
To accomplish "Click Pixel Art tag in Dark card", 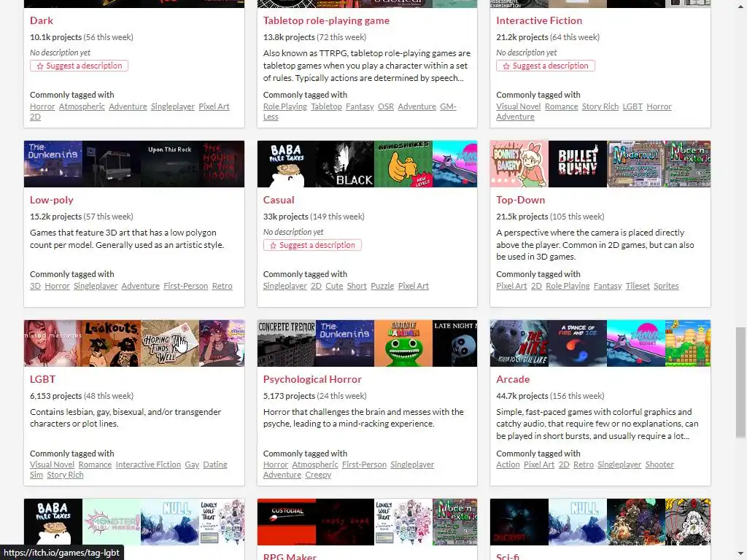I will click(214, 106).
